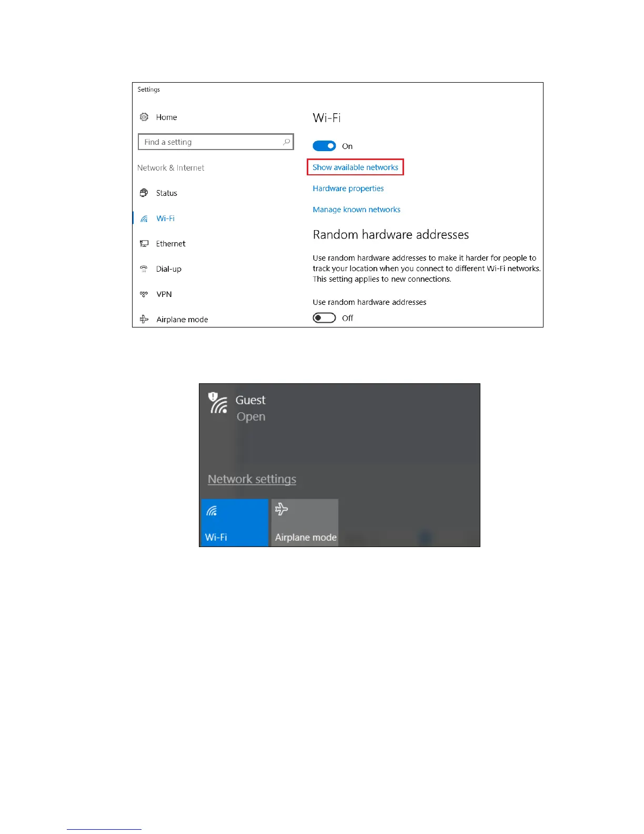
Task: Click the Wi-Fi signal icon in sidebar
Action: 144,219
